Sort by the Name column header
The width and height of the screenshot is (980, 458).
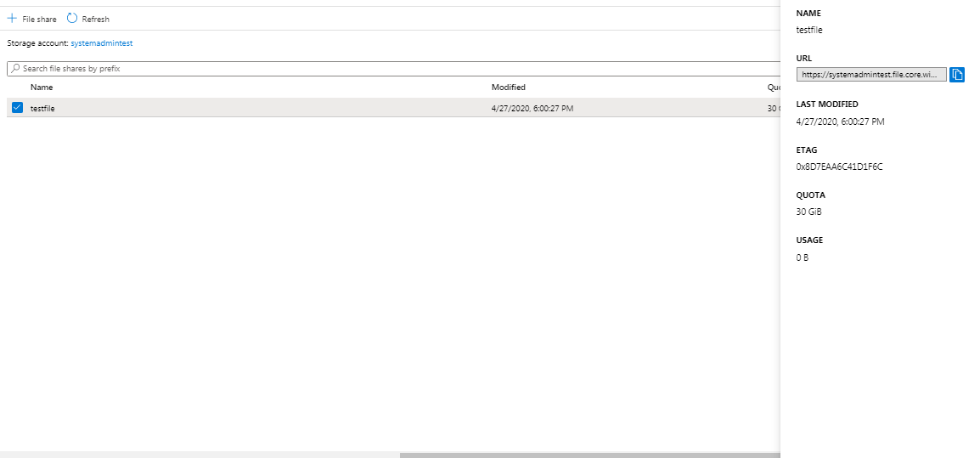tap(42, 88)
